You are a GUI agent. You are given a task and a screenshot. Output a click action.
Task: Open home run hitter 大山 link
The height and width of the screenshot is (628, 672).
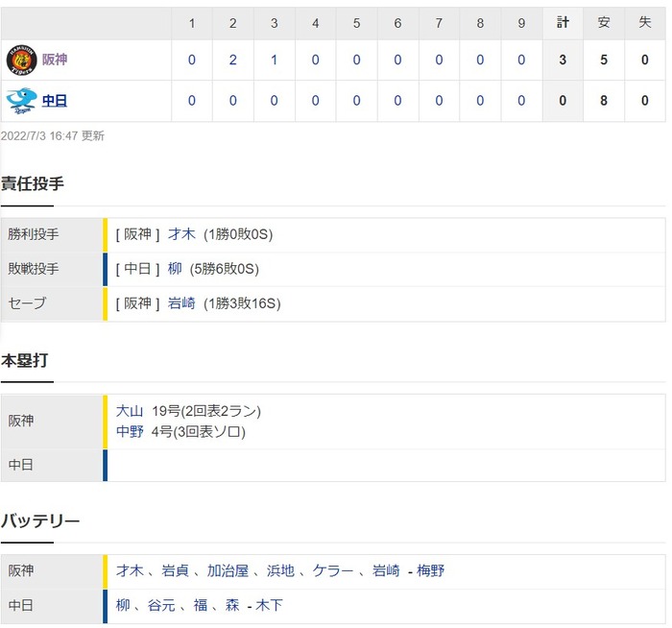(x=130, y=411)
